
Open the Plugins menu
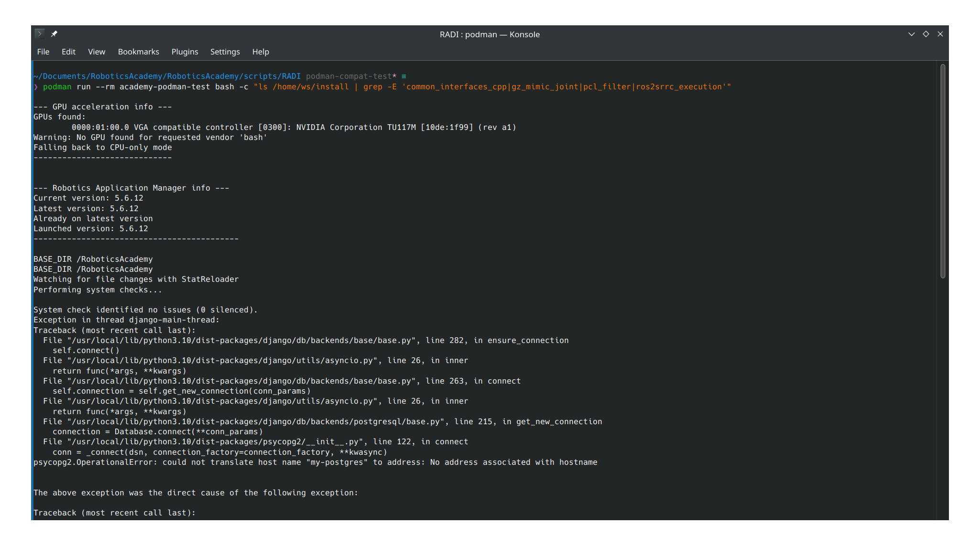(185, 52)
